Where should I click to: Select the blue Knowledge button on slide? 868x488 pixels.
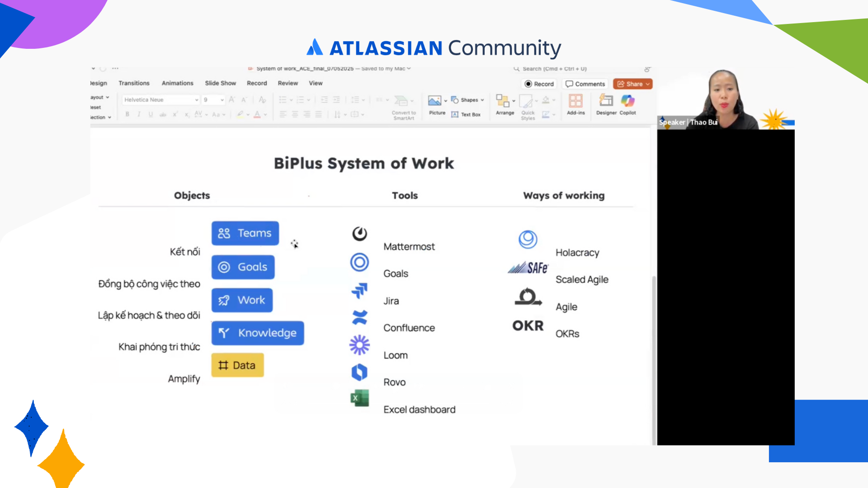pos(258,333)
